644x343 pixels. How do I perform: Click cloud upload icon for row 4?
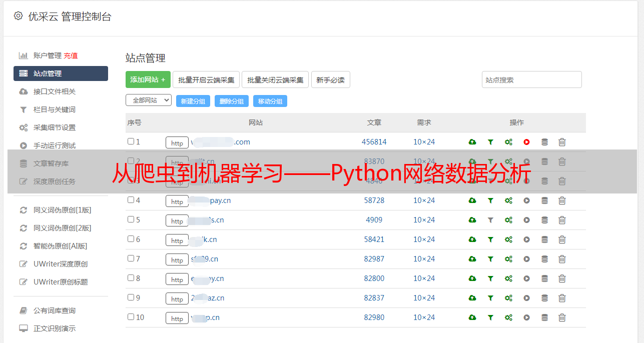pyautogui.click(x=472, y=200)
